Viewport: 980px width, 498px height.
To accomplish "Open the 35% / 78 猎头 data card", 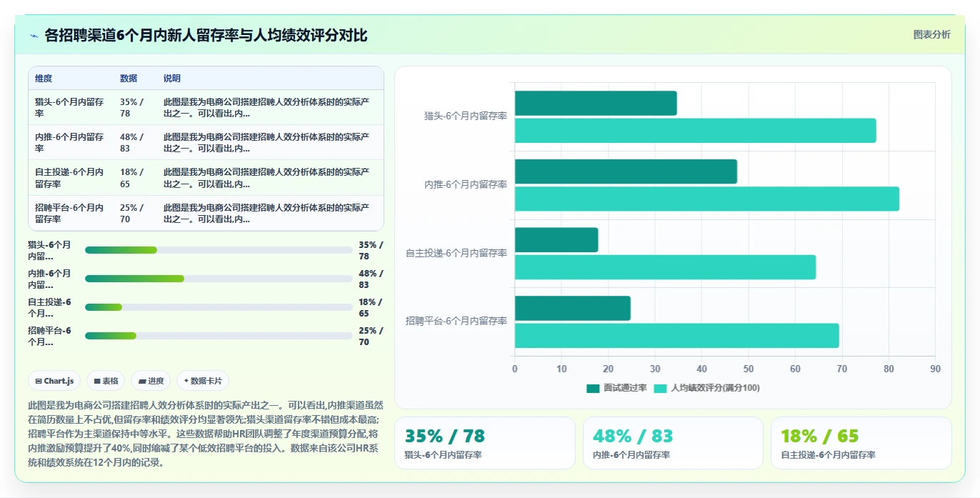I will click(x=484, y=443).
